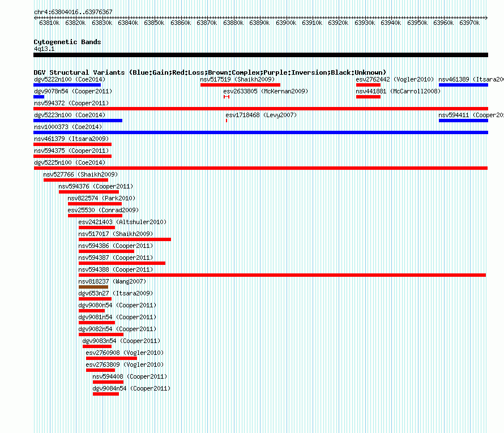The height and width of the screenshot is (433, 504).
Task: Open nsv594376 (Cooper2011) label
Action: pyautogui.click(x=96, y=186)
